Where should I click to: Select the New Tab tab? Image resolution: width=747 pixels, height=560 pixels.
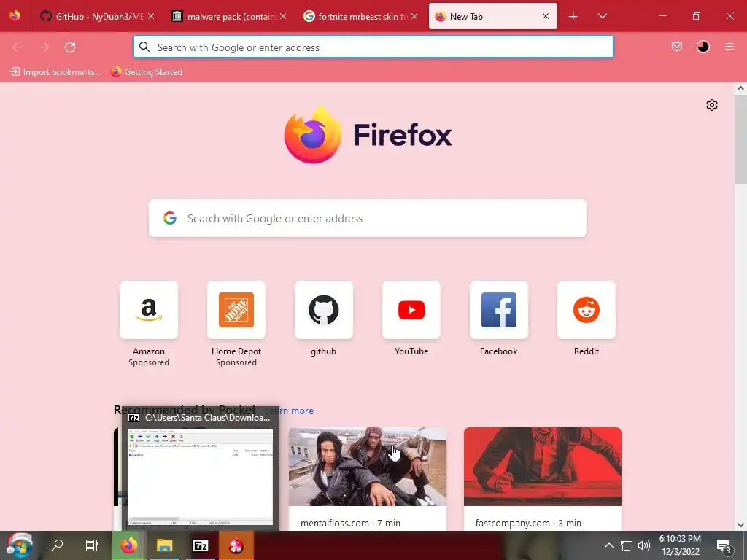click(x=492, y=16)
